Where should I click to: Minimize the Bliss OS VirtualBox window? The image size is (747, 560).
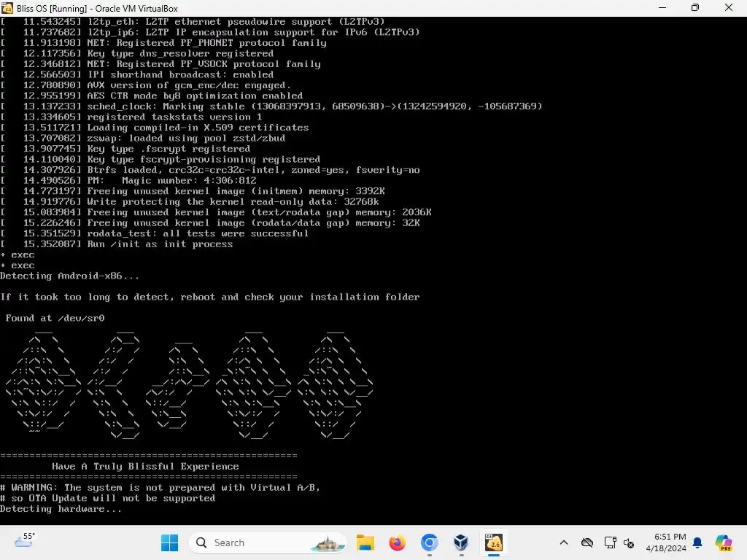tap(662, 8)
